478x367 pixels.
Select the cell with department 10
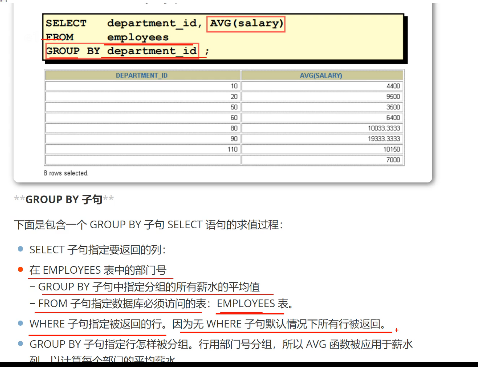142,86
